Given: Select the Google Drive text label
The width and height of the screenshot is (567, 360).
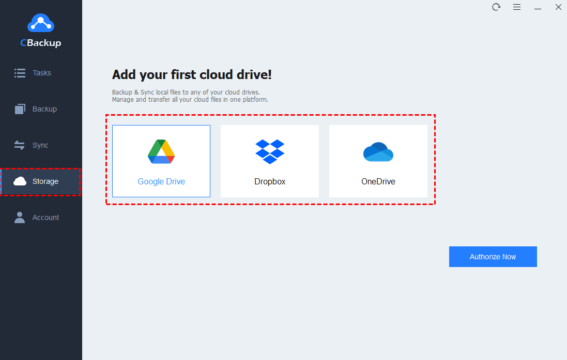Looking at the screenshot, I should click(x=161, y=181).
